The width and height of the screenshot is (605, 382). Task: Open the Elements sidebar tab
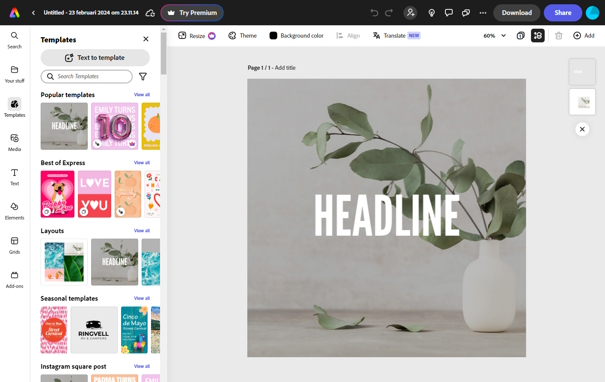pos(14,211)
